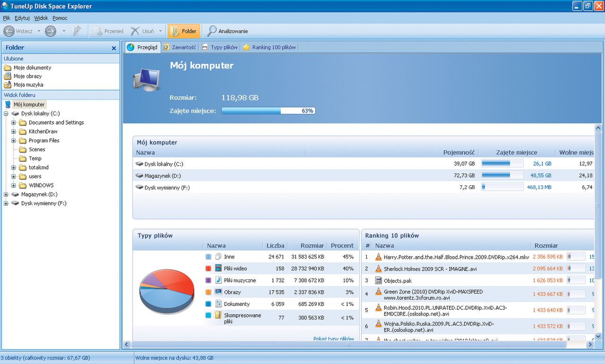Click the VLC icon of Sherlock Holmes file
Viewport: 605px width, 364px height.
click(x=378, y=269)
